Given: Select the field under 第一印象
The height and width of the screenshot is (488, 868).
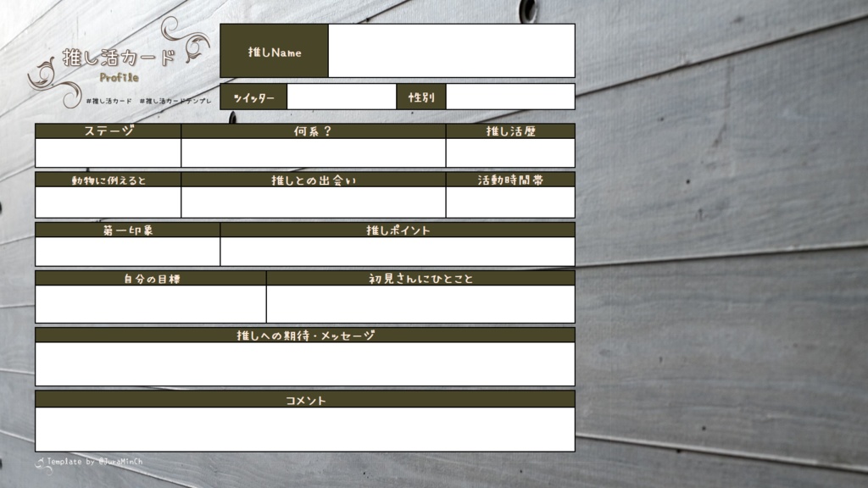Looking at the screenshot, I should pyautogui.click(x=127, y=252).
